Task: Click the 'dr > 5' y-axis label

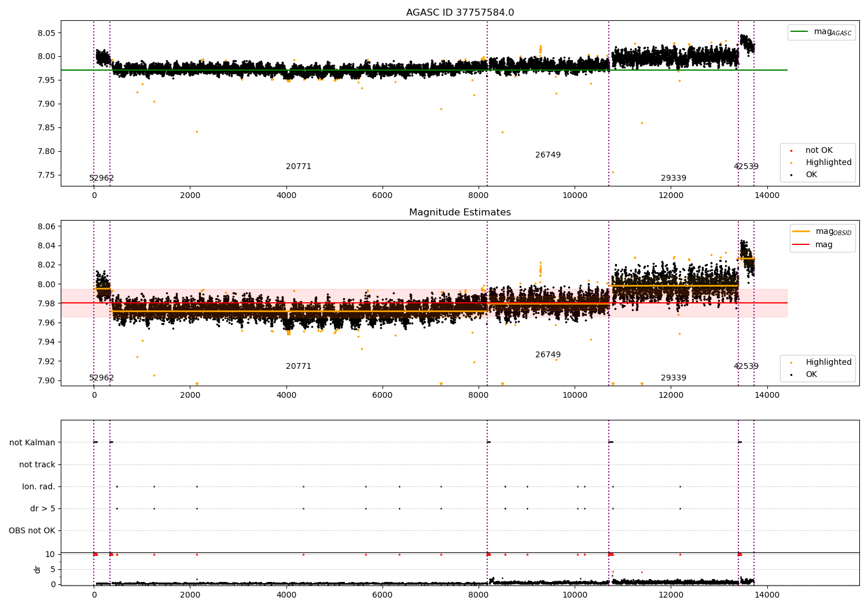Action: pyautogui.click(x=43, y=508)
